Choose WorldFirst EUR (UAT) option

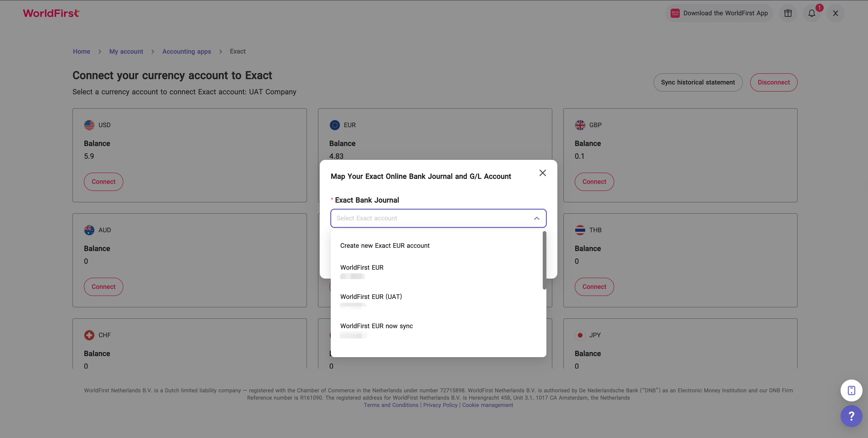[x=371, y=297]
